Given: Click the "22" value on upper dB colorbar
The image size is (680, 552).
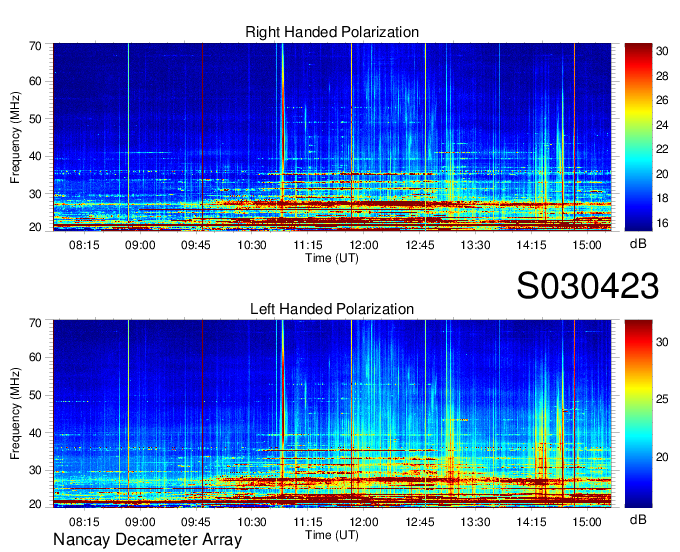Looking at the screenshot, I should click(x=662, y=150).
